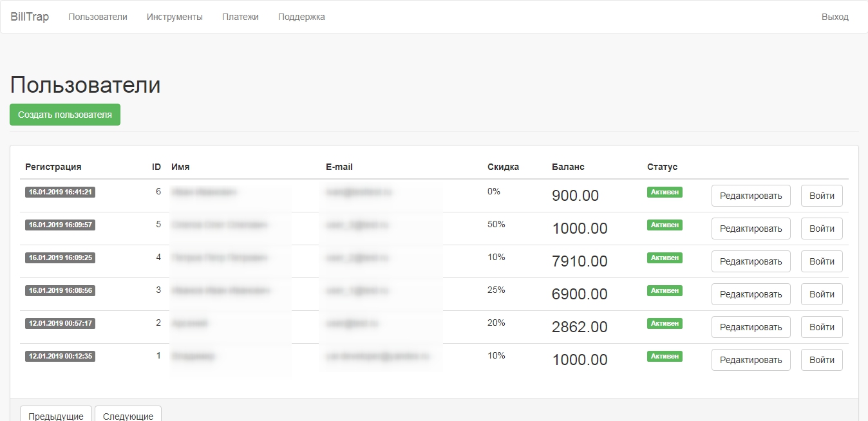Go to Следующие page
The image size is (868, 421).
(128, 416)
